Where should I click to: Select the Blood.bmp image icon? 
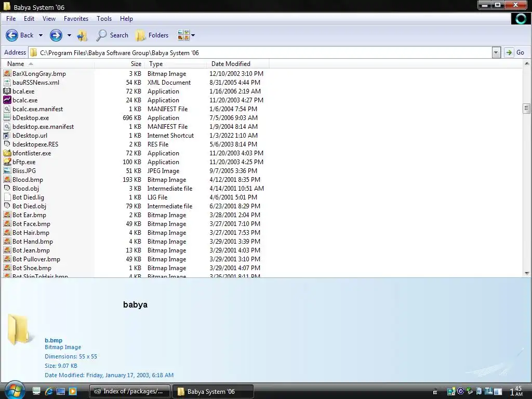point(7,179)
